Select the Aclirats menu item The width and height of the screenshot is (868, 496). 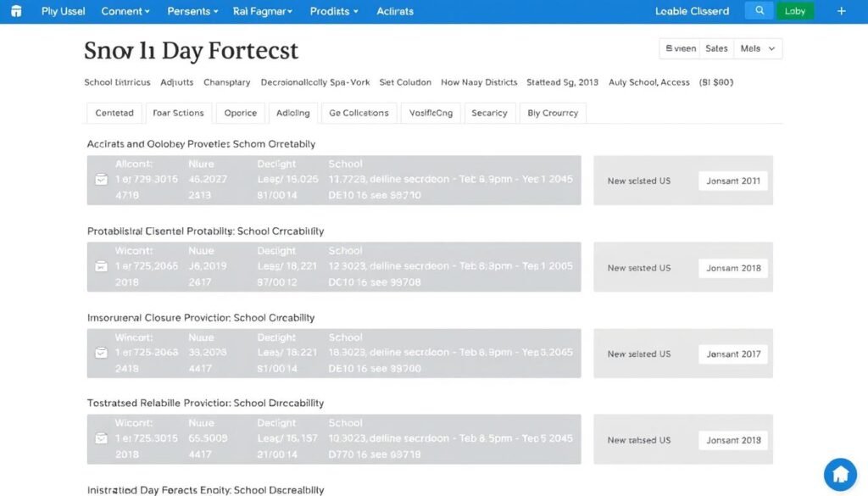click(394, 11)
